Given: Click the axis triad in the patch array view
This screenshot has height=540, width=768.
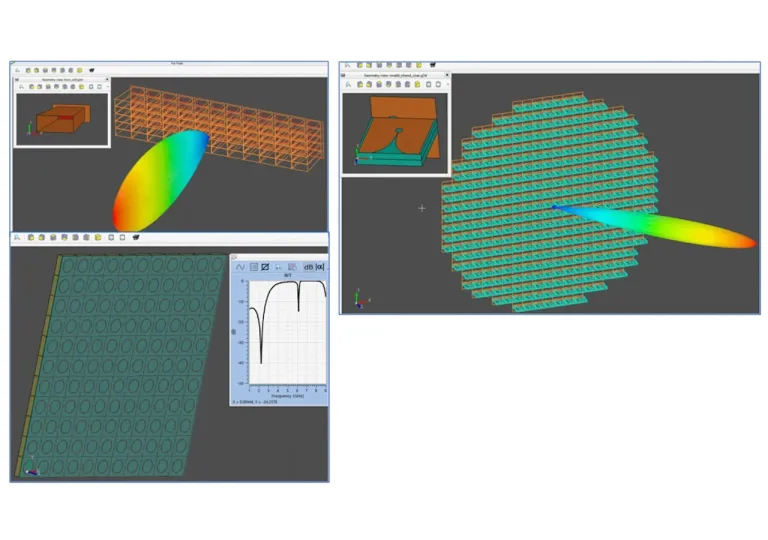Looking at the screenshot, I should point(32,466).
